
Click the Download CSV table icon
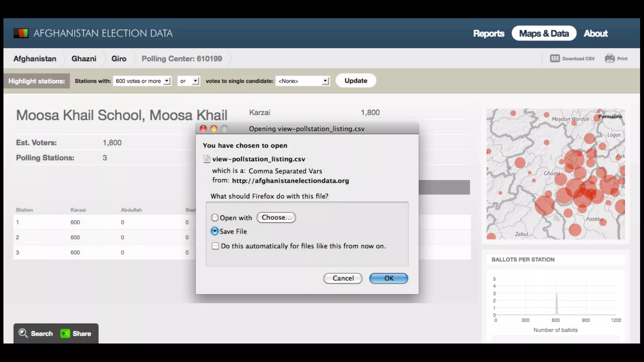(x=555, y=58)
